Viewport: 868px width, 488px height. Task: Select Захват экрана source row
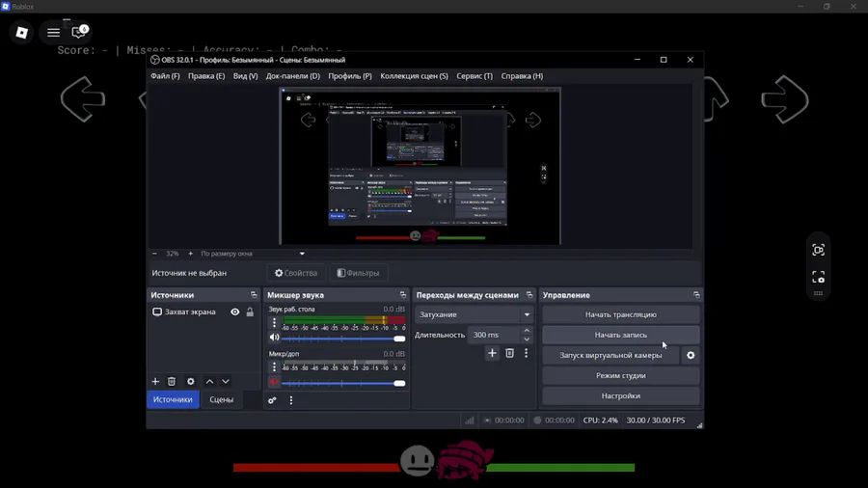click(203, 312)
